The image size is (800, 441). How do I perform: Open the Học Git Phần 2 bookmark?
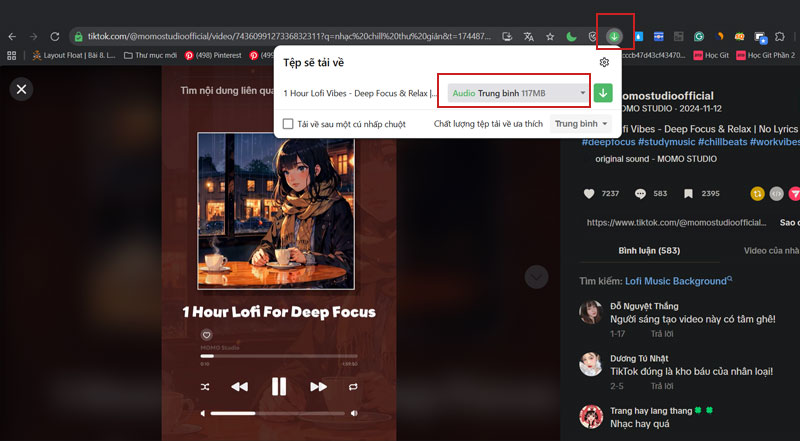pyautogui.click(x=765, y=55)
